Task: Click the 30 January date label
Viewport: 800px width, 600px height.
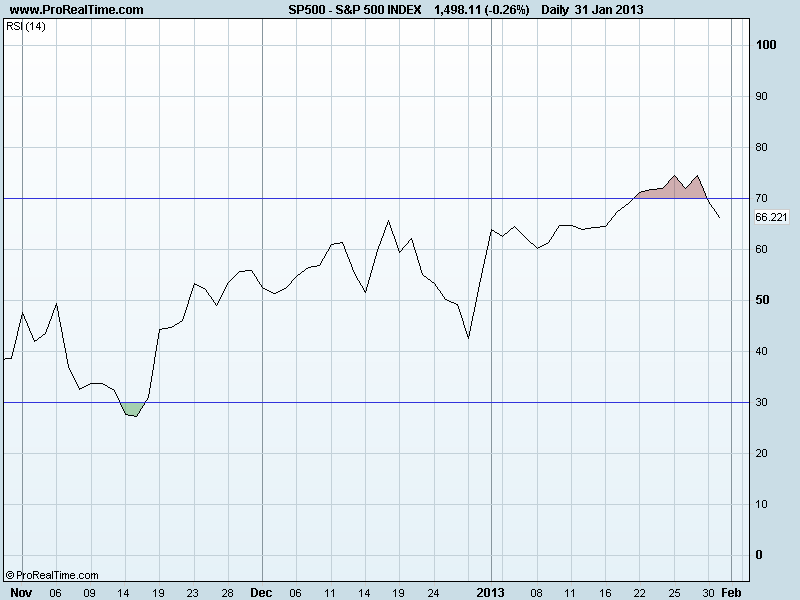Action: click(x=708, y=593)
